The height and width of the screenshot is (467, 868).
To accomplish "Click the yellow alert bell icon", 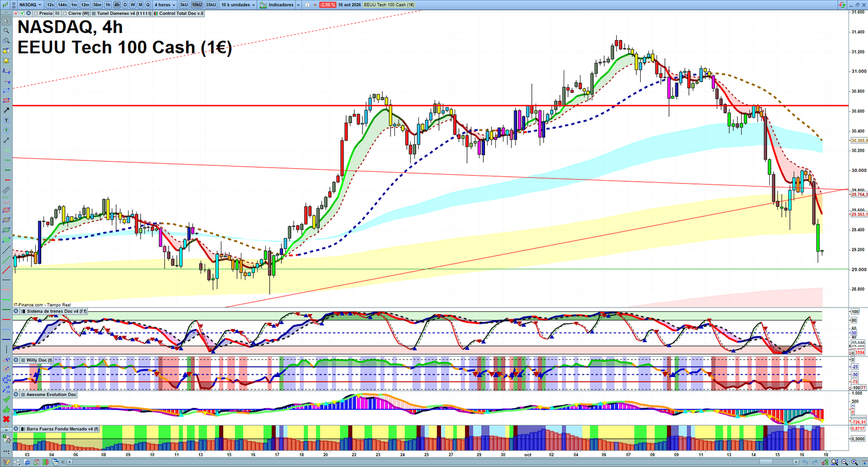I will (x=7, y=61).
